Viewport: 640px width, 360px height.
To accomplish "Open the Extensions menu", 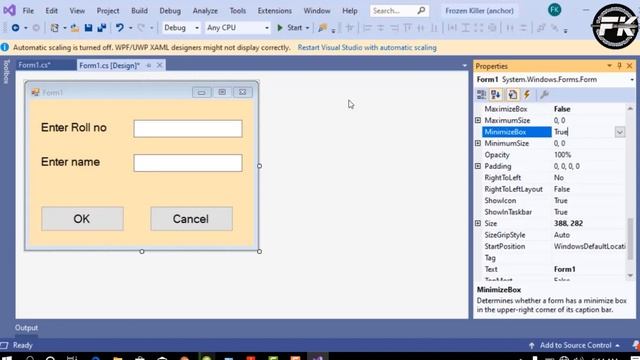I will coord(274,11).
